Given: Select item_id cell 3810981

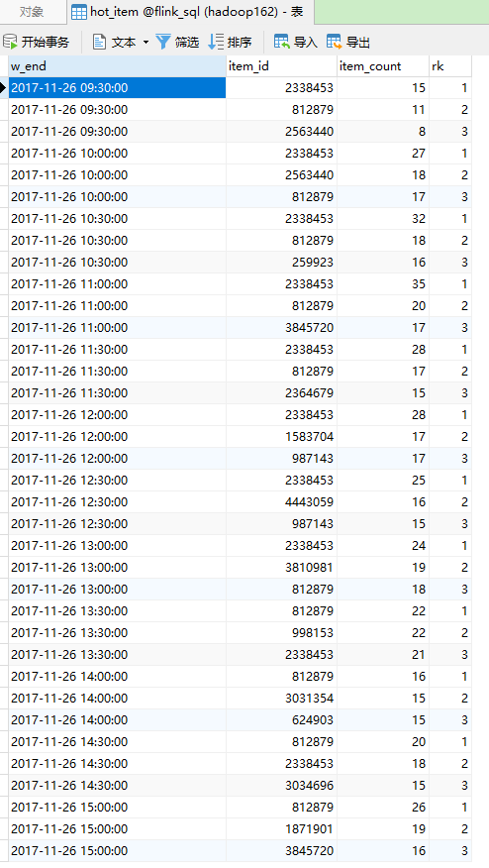Looking at the screenshot, I should [x=281, y=568].
